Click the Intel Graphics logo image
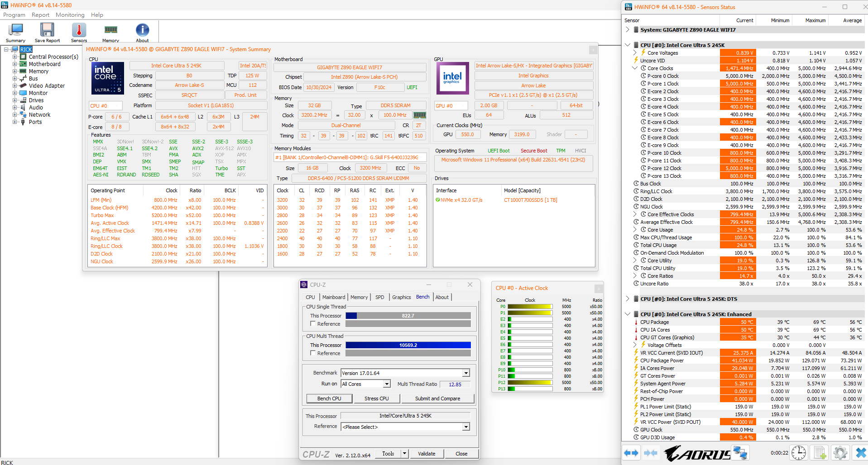868x465 pixels. tap(452, 78)
